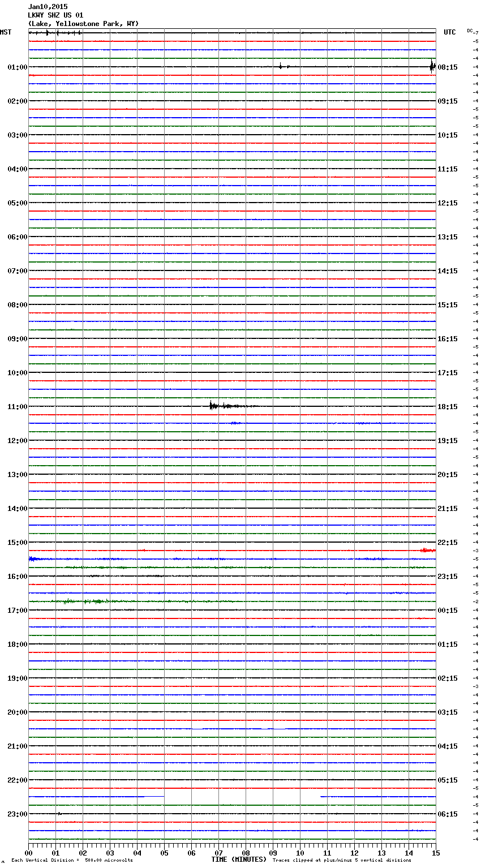Select the 20:00 MST row label

point(18,712)
